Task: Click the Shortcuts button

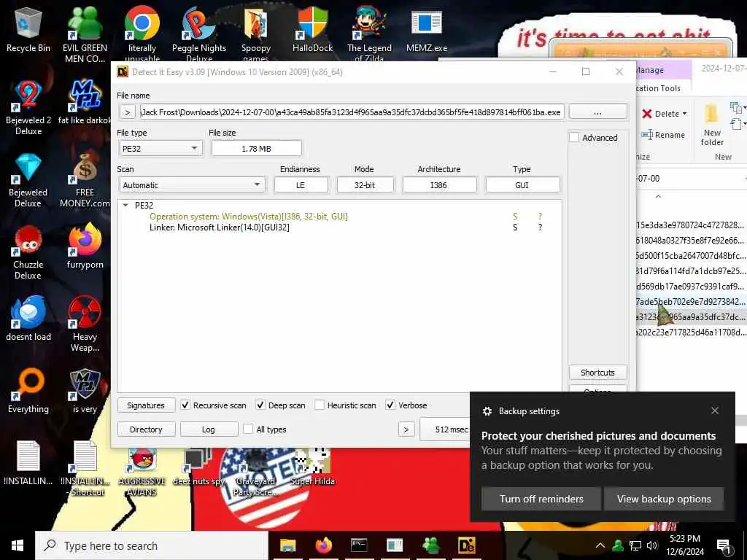Action: 597,373
